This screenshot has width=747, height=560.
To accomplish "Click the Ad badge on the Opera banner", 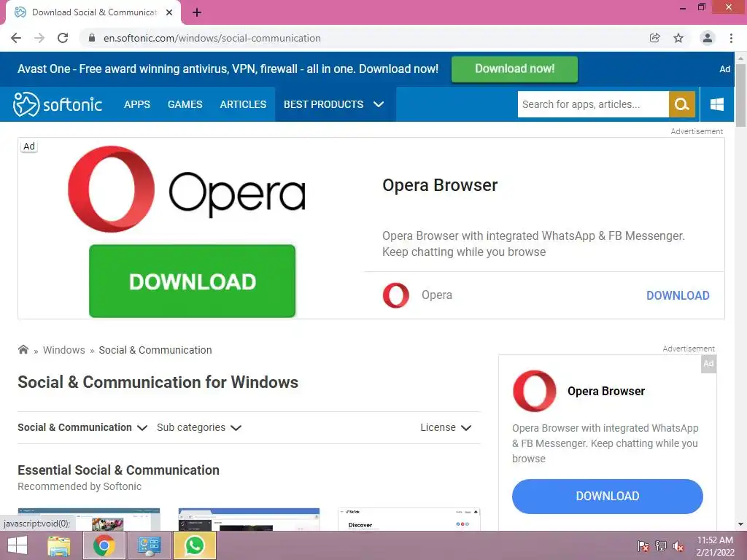I will click(29, 146).
